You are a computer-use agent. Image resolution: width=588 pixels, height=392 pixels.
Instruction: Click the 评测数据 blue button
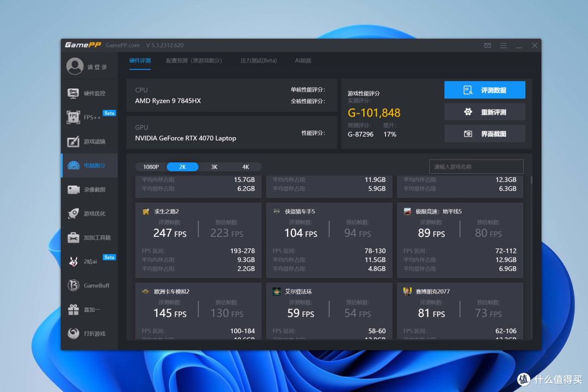pos(485,90)
